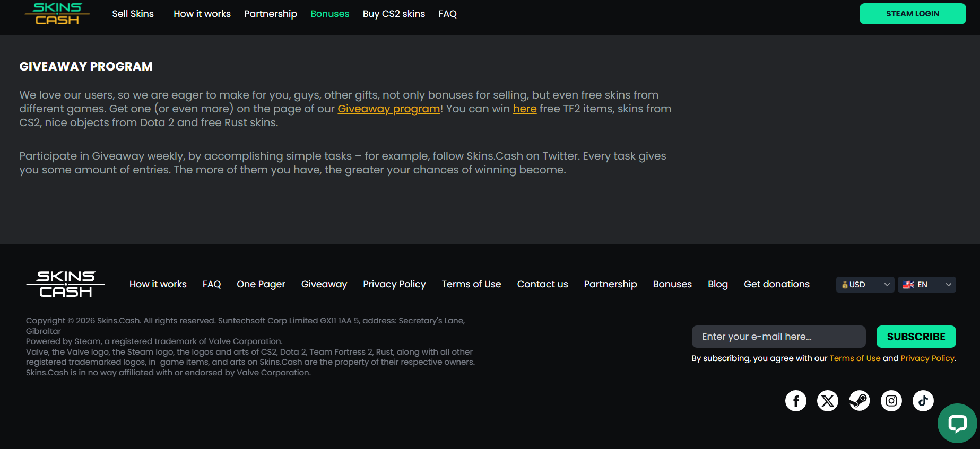This screenshot has height=449, width=980.
Task: Open footer Bonuses link
Action: click(x=672, y=284)
